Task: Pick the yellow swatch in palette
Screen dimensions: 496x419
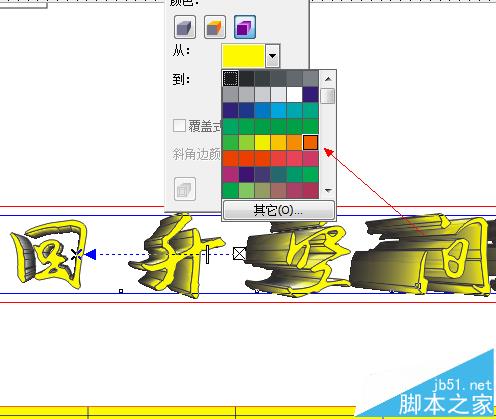Action: (x=262, y=142)
